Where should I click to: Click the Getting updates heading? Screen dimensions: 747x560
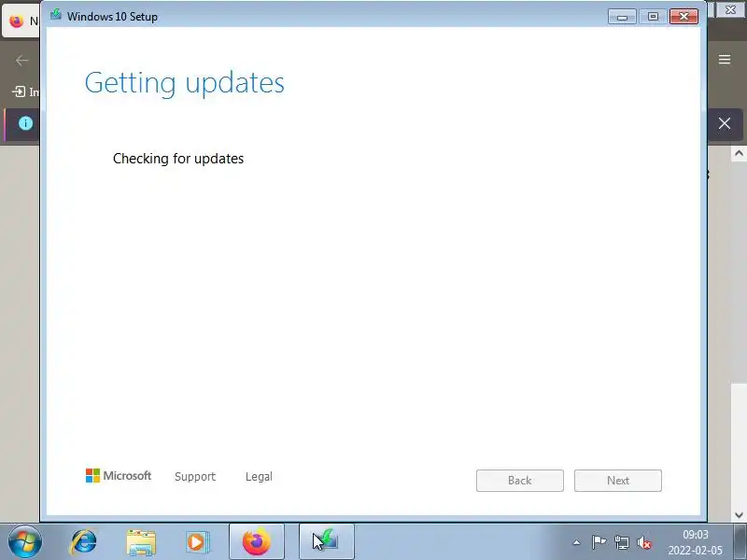(184, 83)
